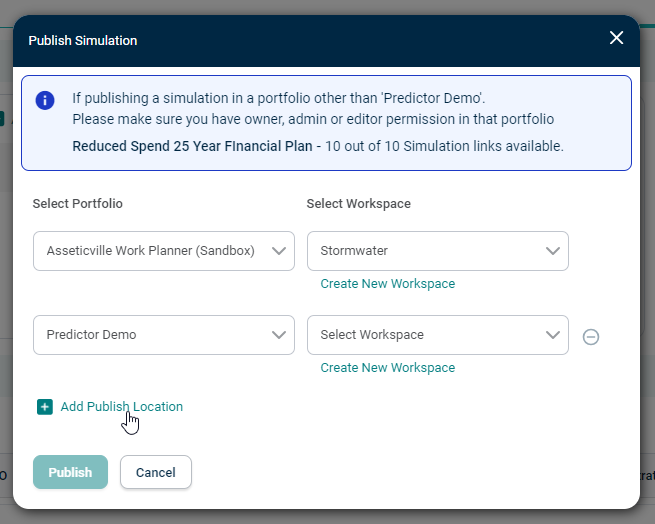Viewport: 655px width, 524px height.
Task: Click chevron arrow beside Predictor Demo
Action: click(x=279, y=335)
